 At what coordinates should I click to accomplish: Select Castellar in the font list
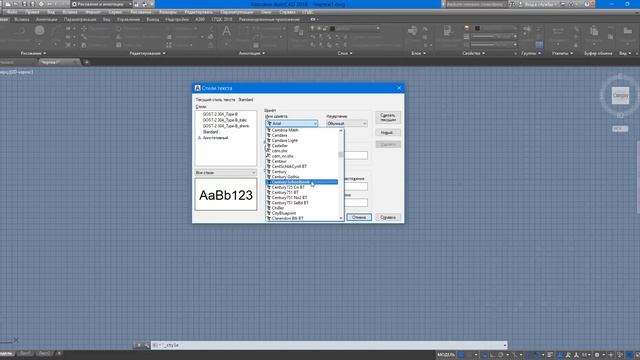tap(302, 146)
